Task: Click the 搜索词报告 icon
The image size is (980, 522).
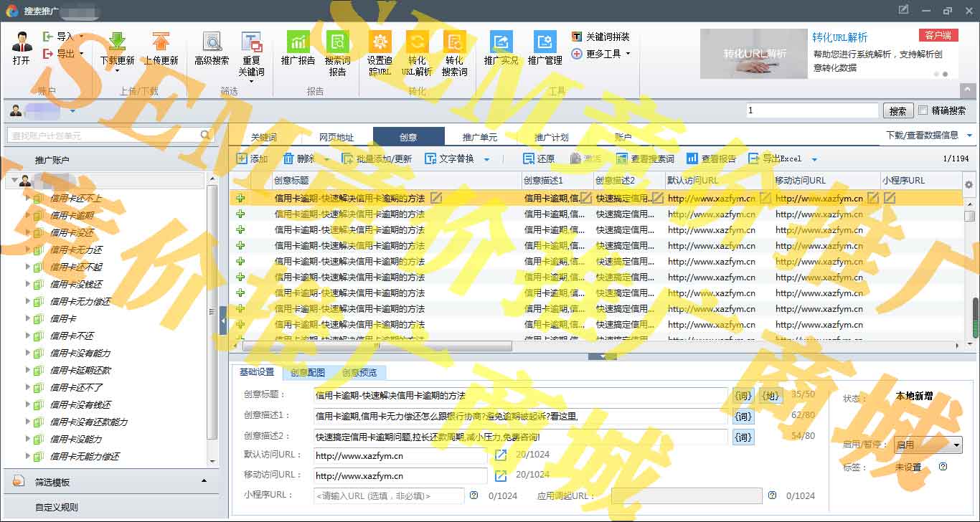Action: click(337, 42)
